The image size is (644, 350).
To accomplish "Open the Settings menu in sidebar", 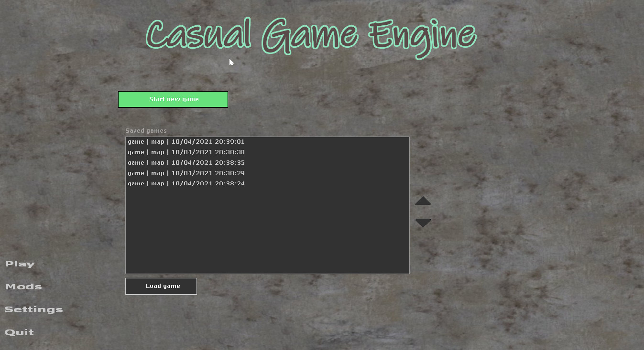I will tap(33, 309).
